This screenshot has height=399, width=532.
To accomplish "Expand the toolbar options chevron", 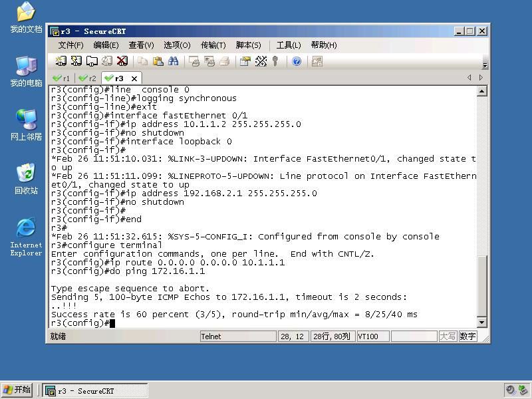I will point(485,65).
